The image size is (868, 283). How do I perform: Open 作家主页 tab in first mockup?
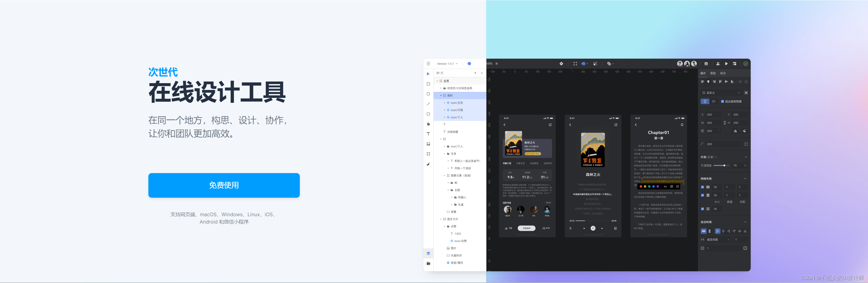520,163
